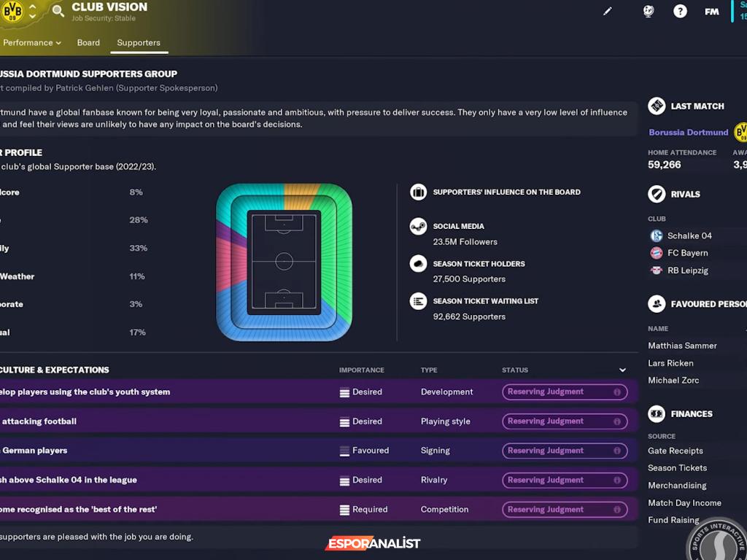Click the chevron beside the Status column
Viewport: 747px width, 560px height.
622,370
